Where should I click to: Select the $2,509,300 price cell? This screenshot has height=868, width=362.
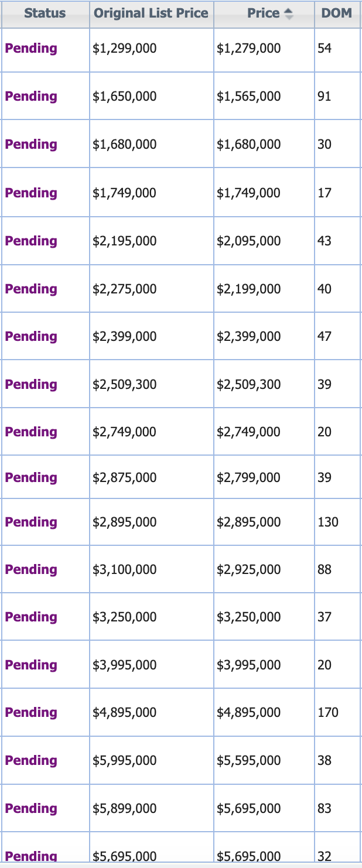click(x=264, y=384)
